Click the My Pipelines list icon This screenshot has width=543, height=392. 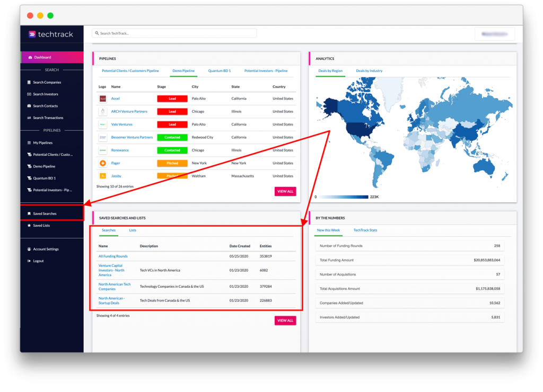[x=29, y=142]
